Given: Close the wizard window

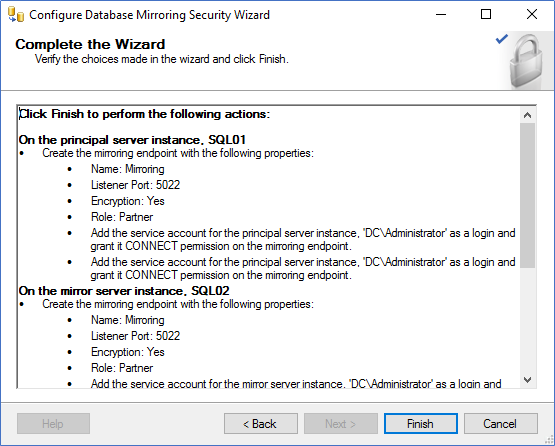Looking at the screenshot, I should [532, 15].
